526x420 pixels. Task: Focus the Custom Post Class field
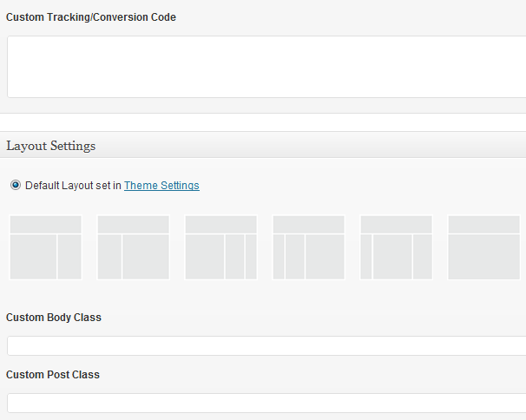(260, 403)
